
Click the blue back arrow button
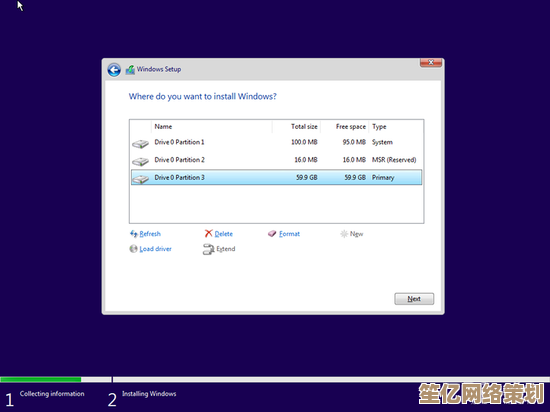click(x=114, y=70)
